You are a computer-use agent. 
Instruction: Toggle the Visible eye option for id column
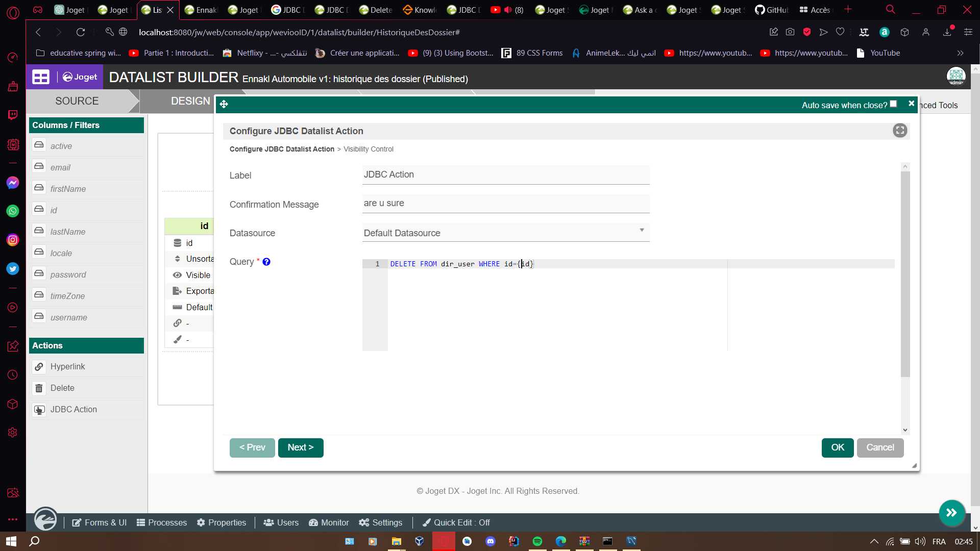coord(178,275)
